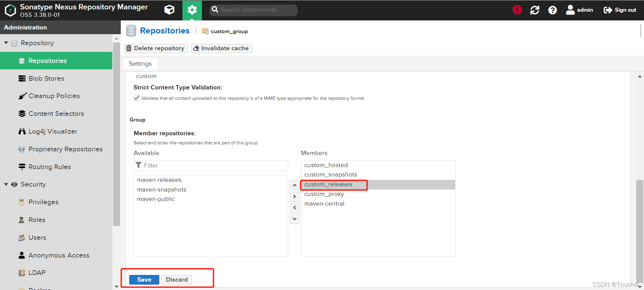Select maven-snapshots in Available list
Viewport: 644px width, 290px height.
[x=211, y=190]
